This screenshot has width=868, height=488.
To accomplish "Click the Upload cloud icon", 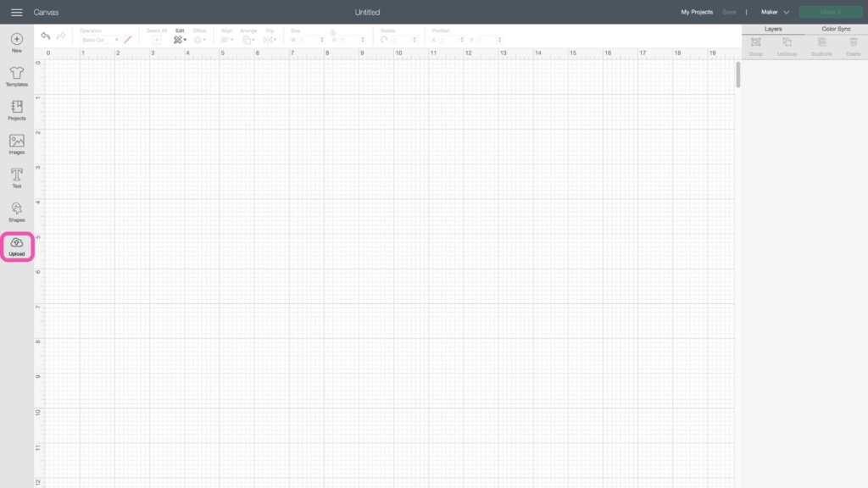I will (x=17, y=242).
